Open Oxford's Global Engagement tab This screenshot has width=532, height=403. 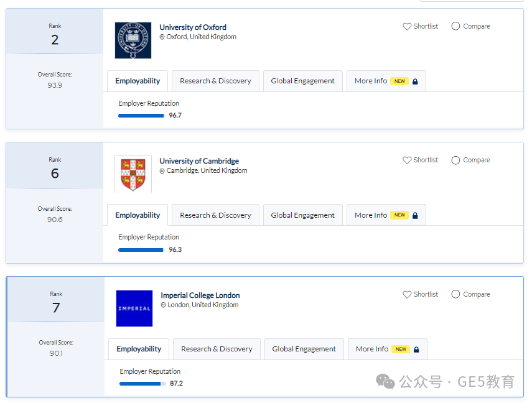[x=302, y=81]
